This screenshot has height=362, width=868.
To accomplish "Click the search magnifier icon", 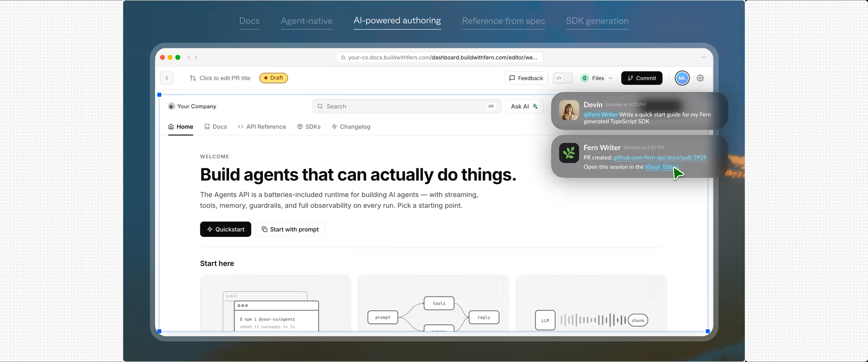I will tap(320, 106).
